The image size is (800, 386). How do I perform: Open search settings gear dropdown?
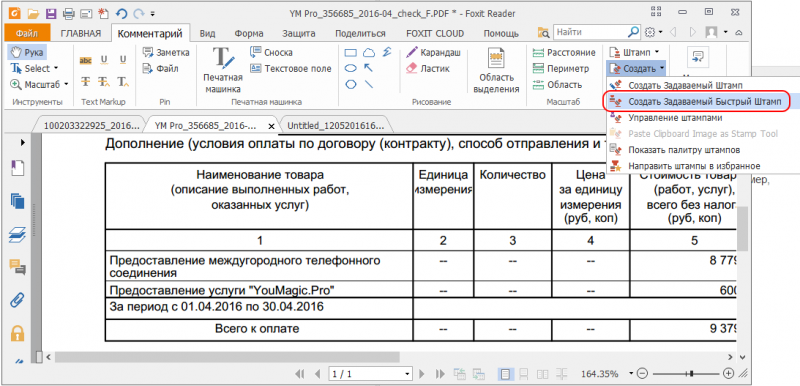click(x=654, y=32)
